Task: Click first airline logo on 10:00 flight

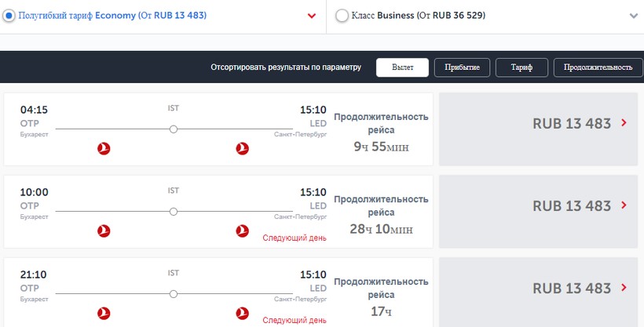Action: (x=103, y=231)
